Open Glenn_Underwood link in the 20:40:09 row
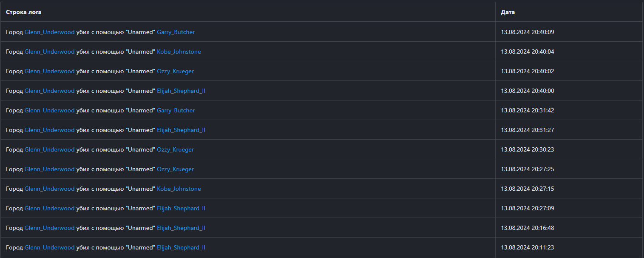This screenshot has width=644, height=258. coord(49,32)
